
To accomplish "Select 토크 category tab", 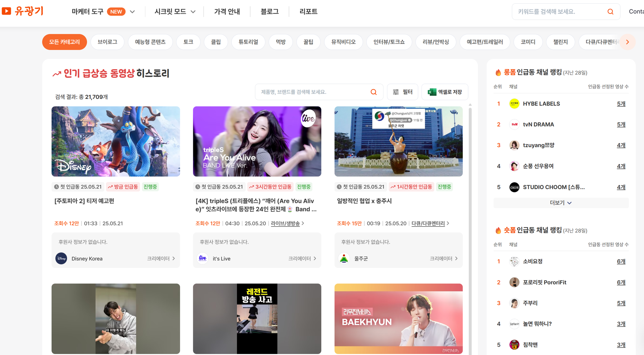I will (x=188, y=42).
